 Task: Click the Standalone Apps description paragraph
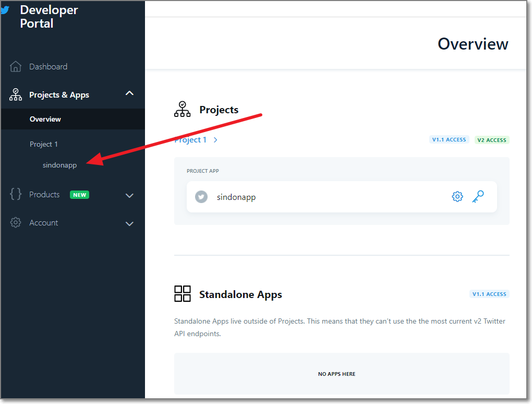coord(340,327)
